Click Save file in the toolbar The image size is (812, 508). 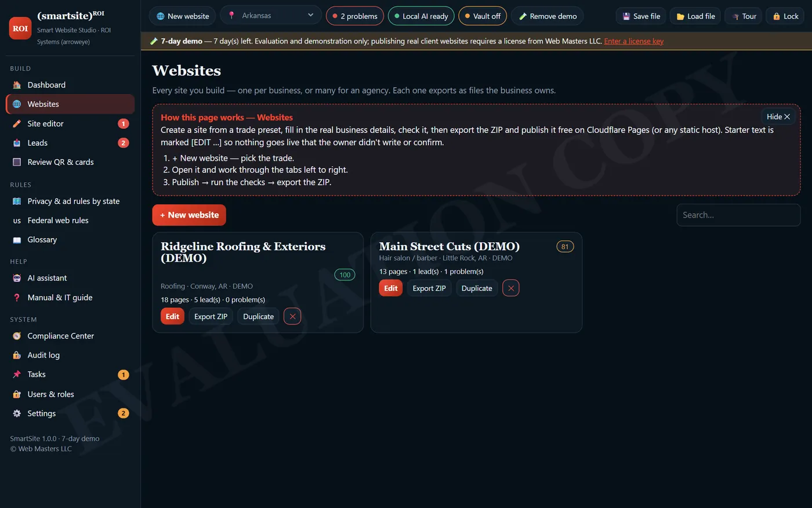click(x=641, y=16)
